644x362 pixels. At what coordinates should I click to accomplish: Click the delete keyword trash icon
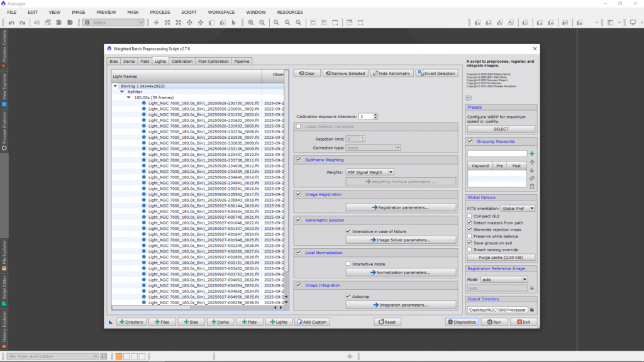click(532, 186)
